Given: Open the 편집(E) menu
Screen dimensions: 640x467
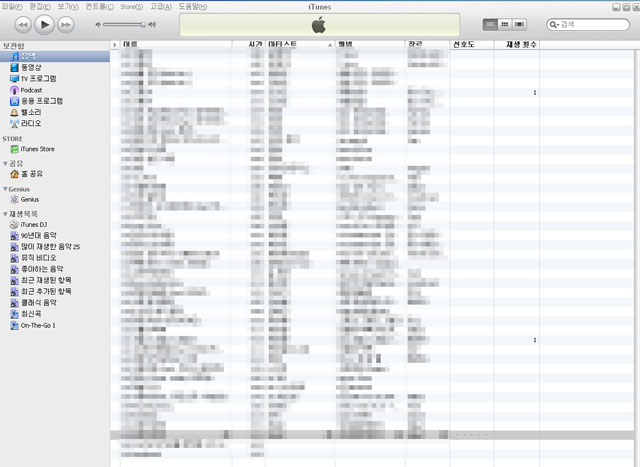Looking at the screenshot, I should (40, 7).
